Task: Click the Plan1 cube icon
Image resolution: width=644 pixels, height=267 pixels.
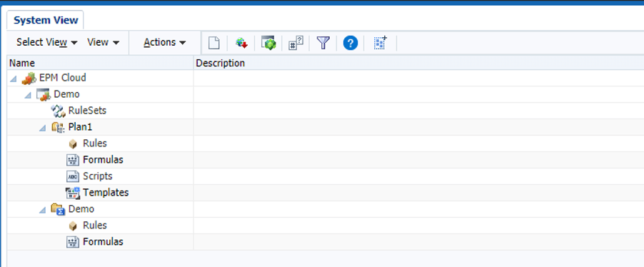Action: [58, 127]
